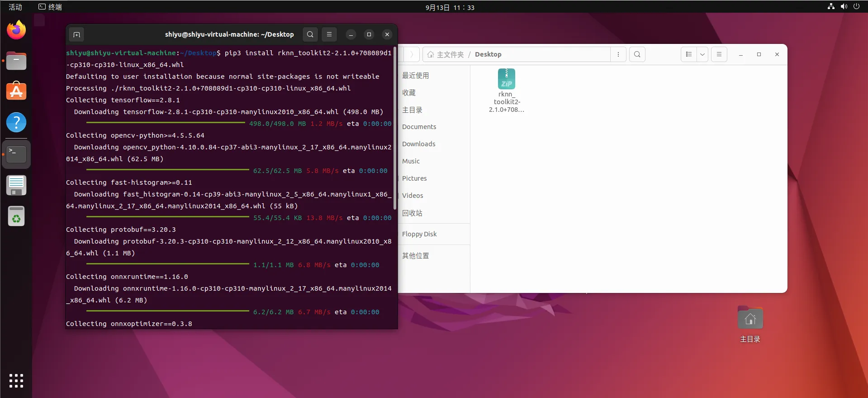Open the terminal hamburger menu

329,34
